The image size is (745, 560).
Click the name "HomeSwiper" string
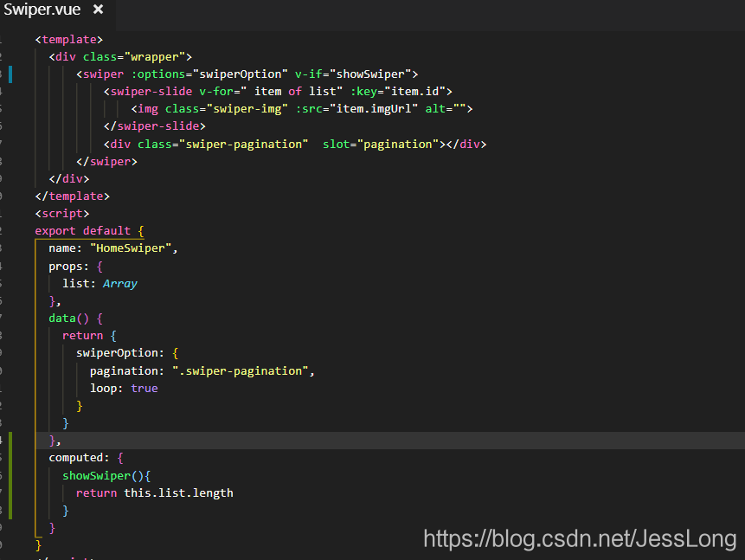point(131,248)
